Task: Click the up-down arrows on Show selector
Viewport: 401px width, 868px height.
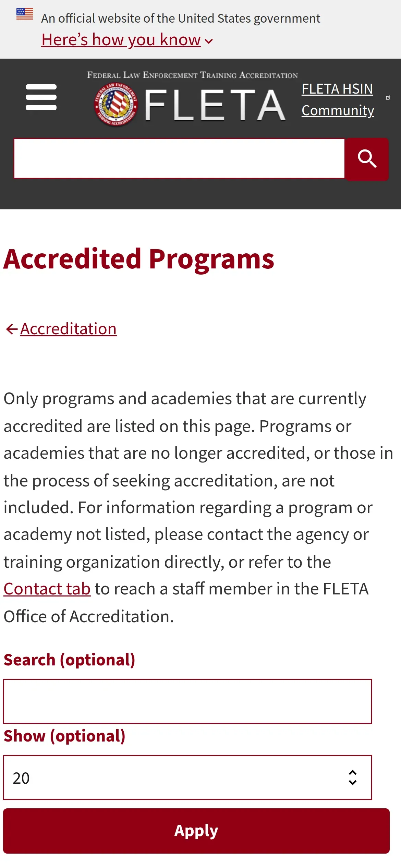Action: tap(352, 777)
